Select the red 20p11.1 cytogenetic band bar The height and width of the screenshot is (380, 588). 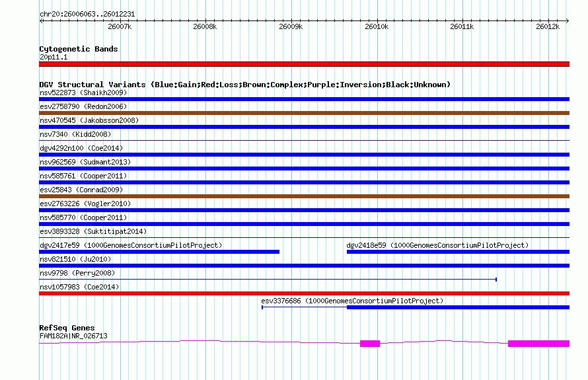pyautogui.click(x=304, y=64)
